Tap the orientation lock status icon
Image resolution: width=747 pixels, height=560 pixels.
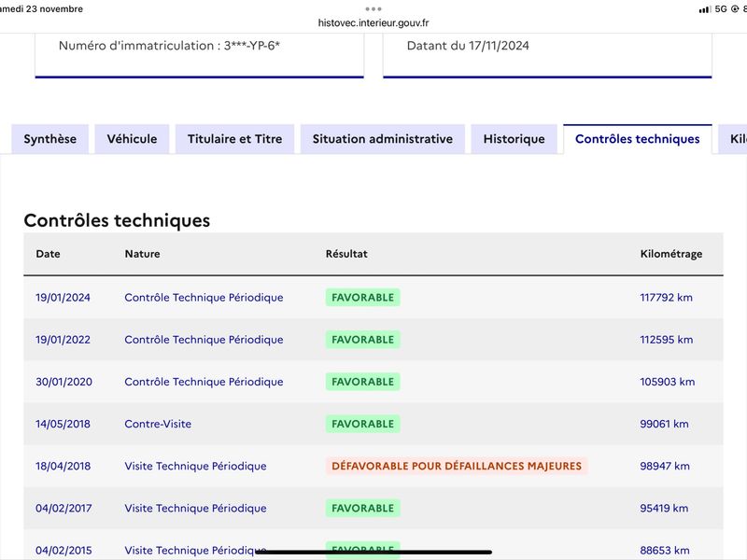(735, 9)
